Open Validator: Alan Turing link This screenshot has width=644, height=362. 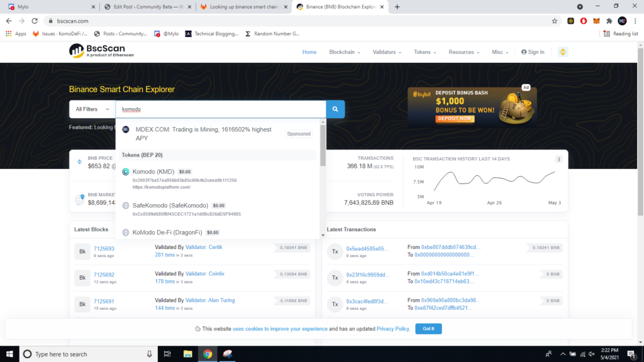click(x=210, y=300)
